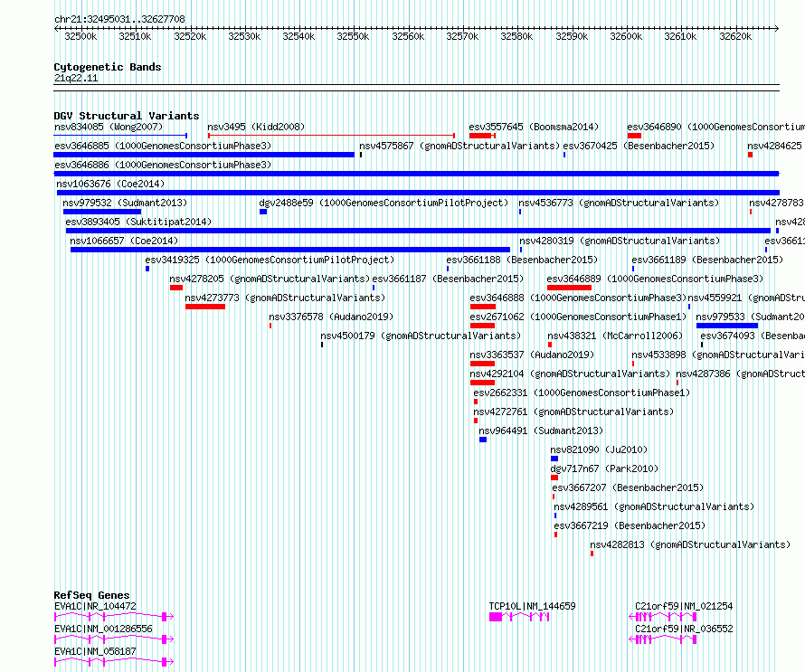The image size is (805, 672).
Task: Select nsv4280319 gnomAD variant
Action: 620,241
